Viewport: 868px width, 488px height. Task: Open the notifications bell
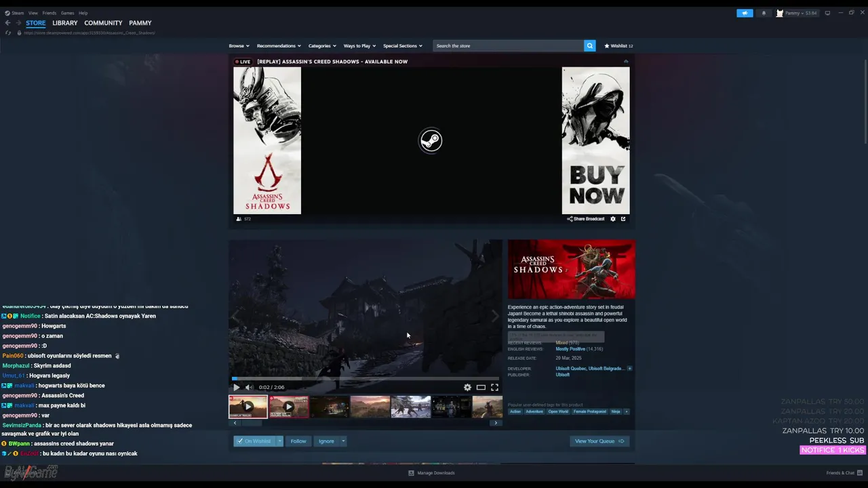[x=764, y=13]
